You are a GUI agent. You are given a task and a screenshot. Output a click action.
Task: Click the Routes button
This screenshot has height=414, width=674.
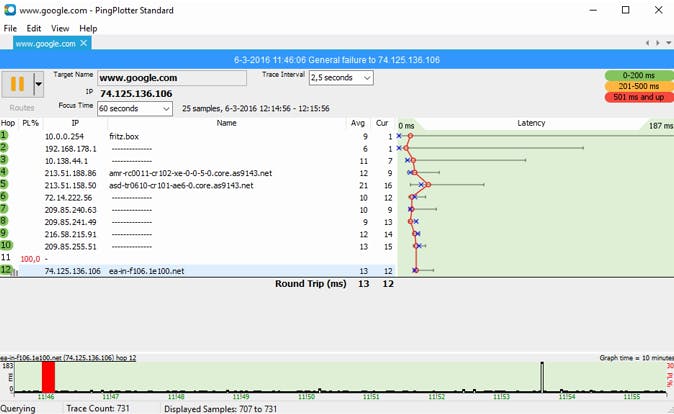click(x=22, y=107)
